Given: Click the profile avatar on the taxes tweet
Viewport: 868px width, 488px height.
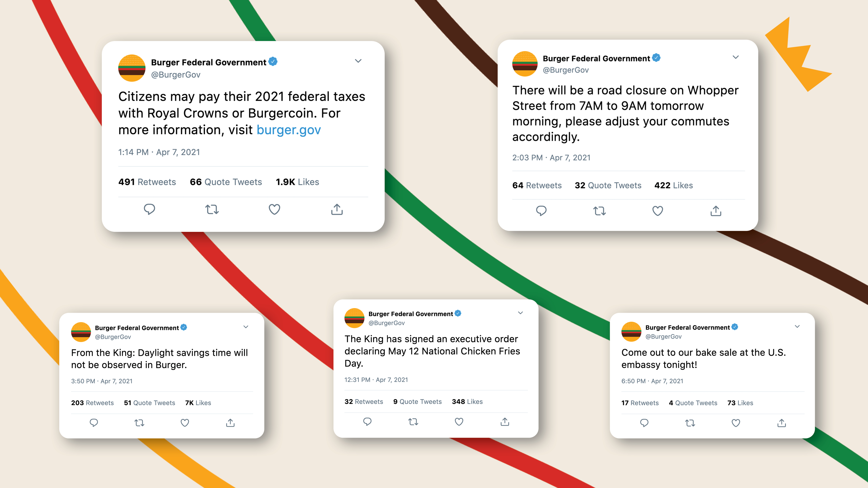Looking at the screenshot, I should 132,68.
